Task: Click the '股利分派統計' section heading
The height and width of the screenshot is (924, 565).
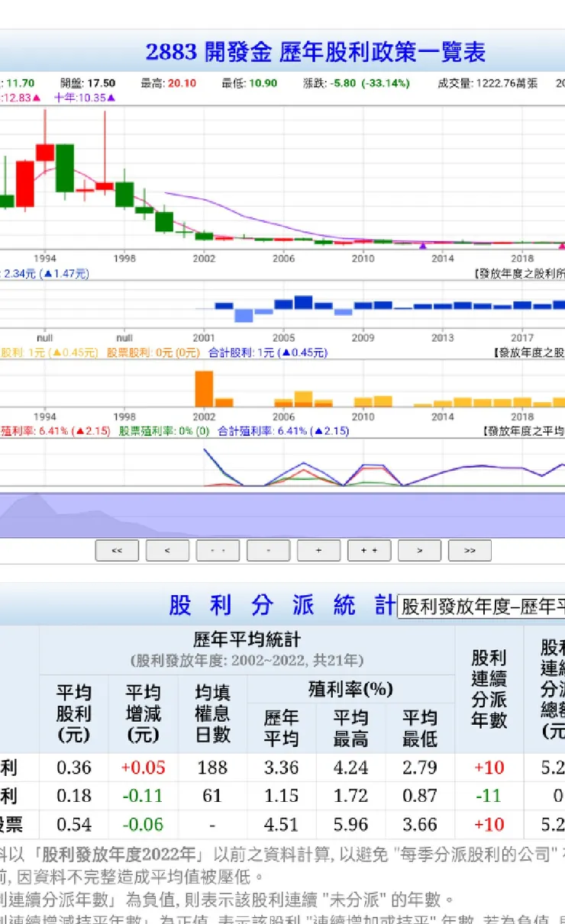Action: click(282, 606)
